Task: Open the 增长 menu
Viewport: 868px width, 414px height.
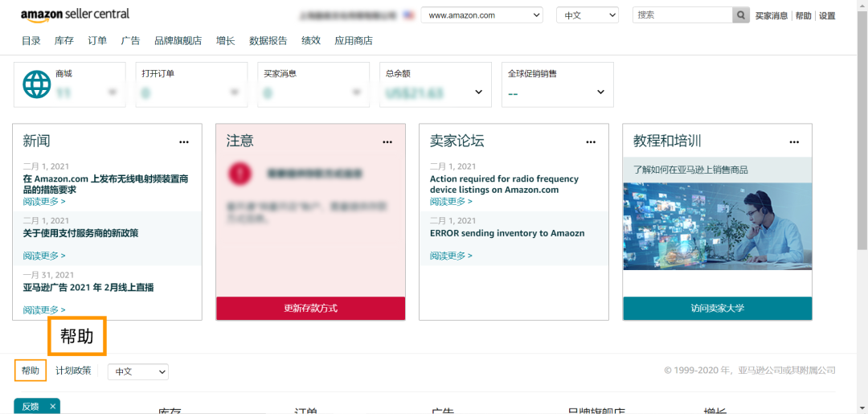Action: pyautogui.click(x=225, y=40)
